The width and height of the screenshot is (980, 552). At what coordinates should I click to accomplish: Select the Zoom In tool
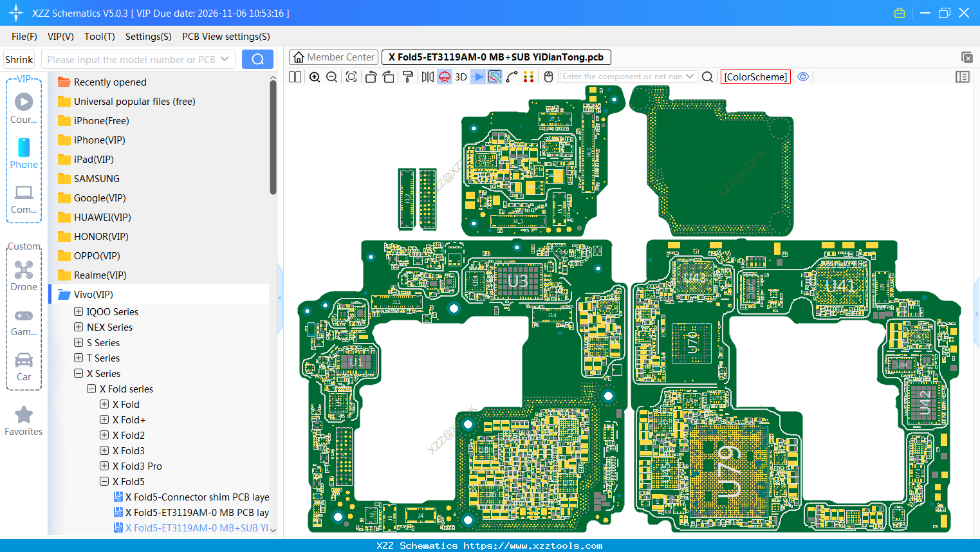[x=315, y=77]
